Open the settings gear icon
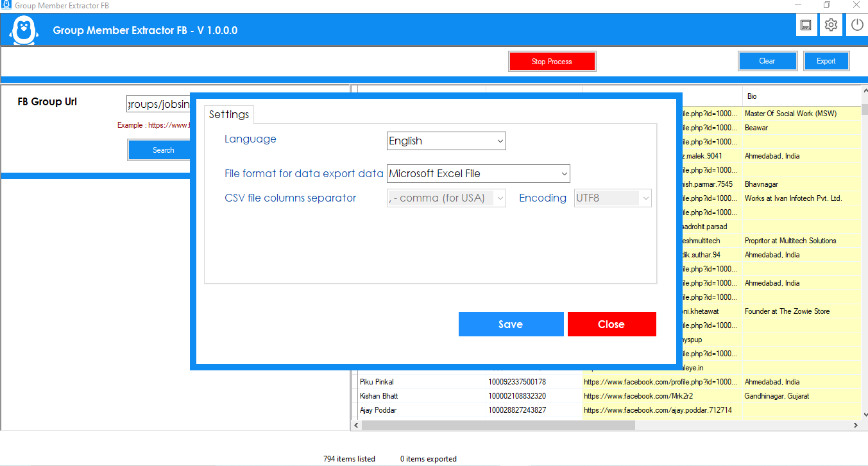The image size is (868, 466). click(831, 25)
